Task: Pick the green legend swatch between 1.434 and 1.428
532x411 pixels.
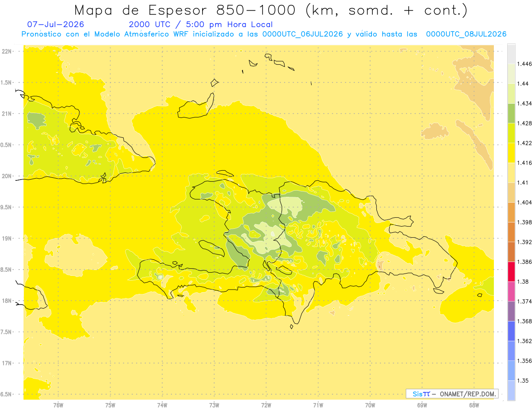Action: pos(511,113)
